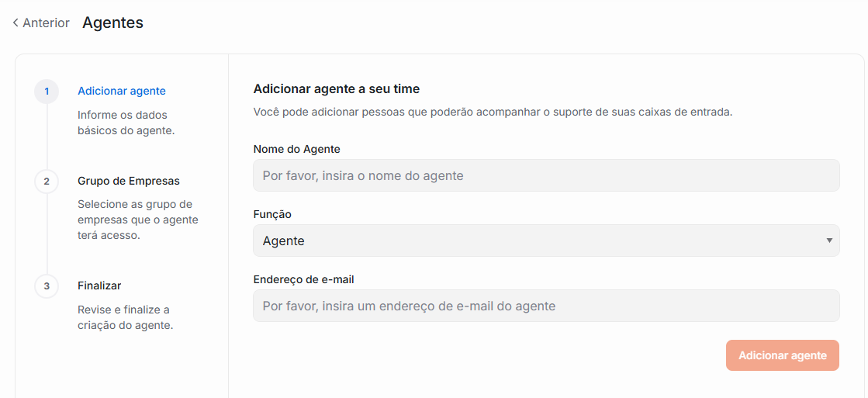Click the Endereço de e-mail label
Image resolution: width=868 pixels, height=398 pixels.
[303, 279]
